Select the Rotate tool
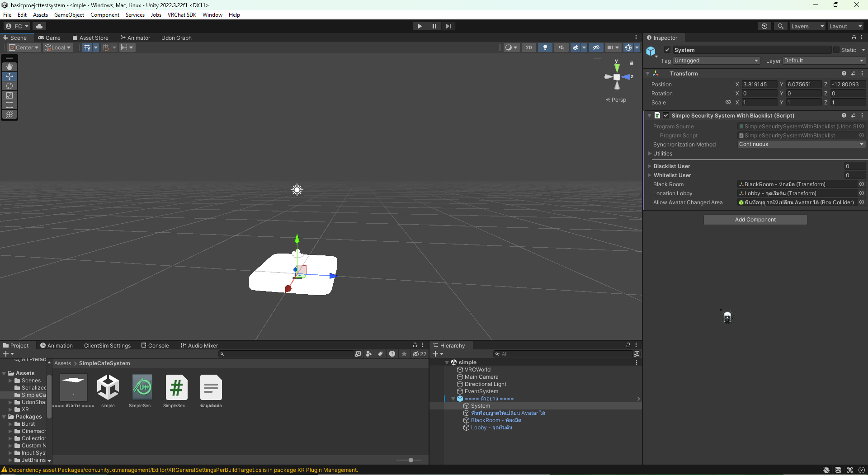Viewport: 868px width, 475px height. tap(9, 86)
